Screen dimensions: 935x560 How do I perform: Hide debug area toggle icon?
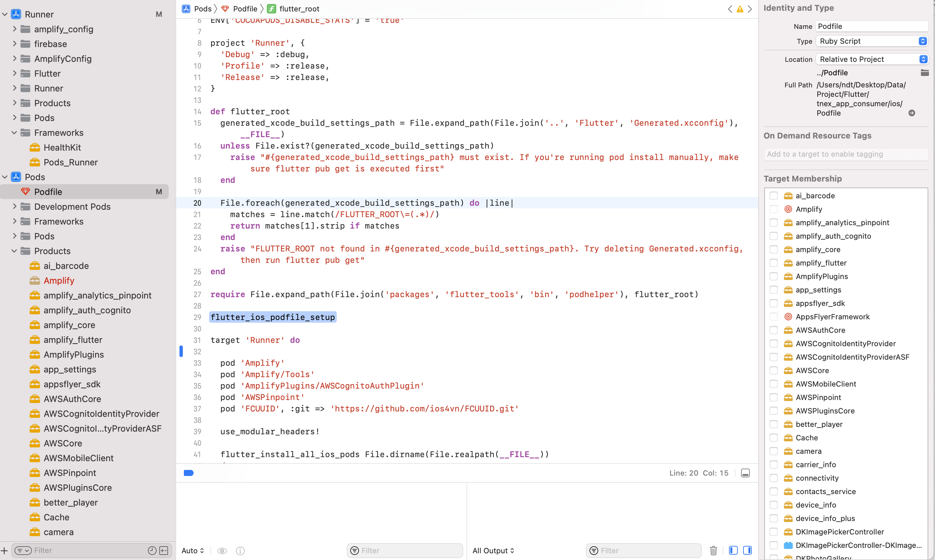point(745,473)
